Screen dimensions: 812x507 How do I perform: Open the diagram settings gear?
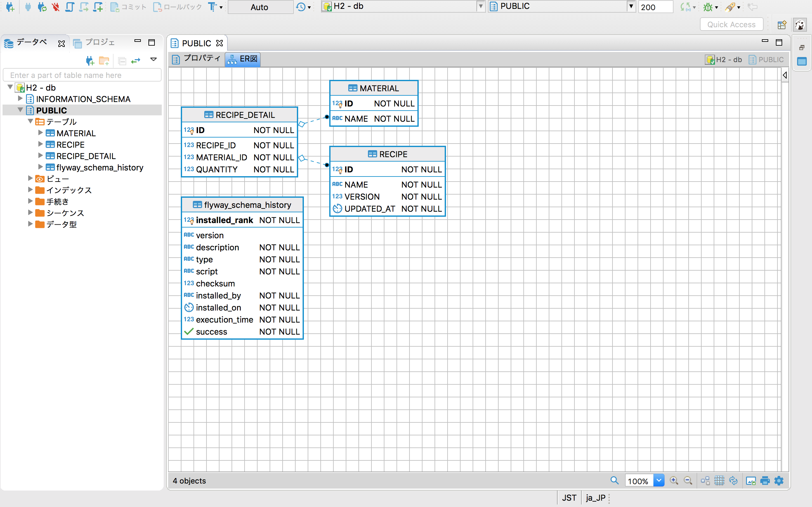click(x=779, y=480)
